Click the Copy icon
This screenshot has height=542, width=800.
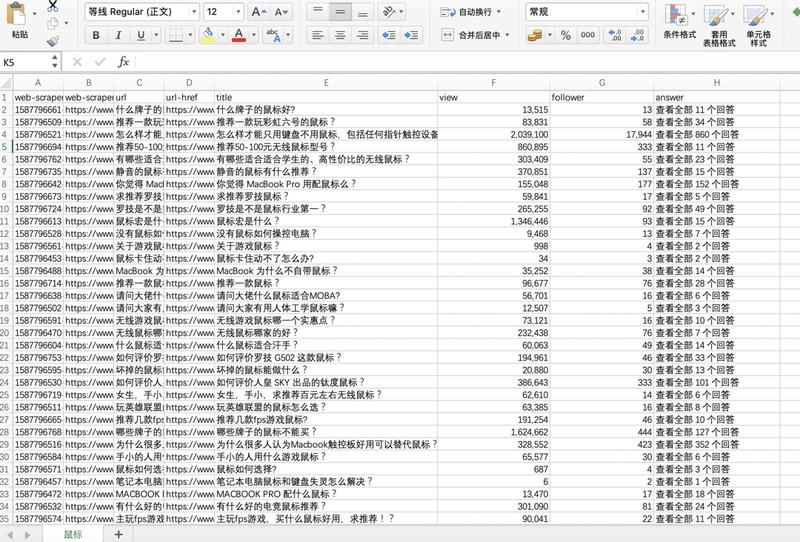point(53,23)
